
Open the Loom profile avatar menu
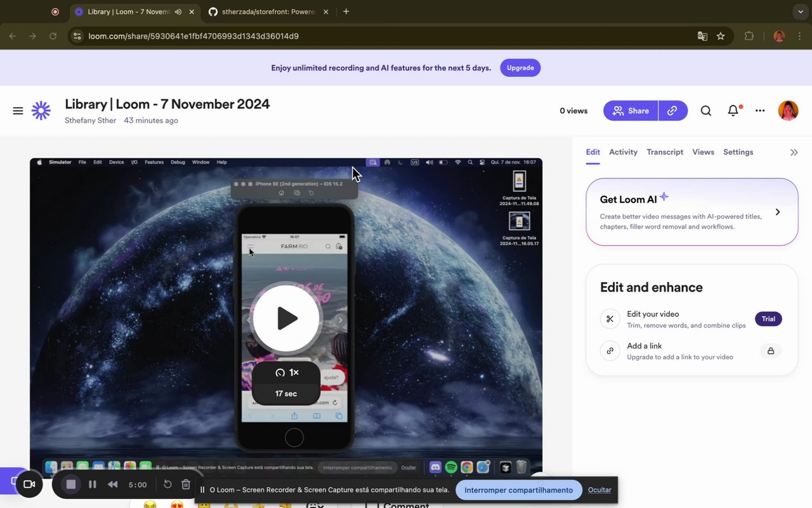click(x=788, y=110)
